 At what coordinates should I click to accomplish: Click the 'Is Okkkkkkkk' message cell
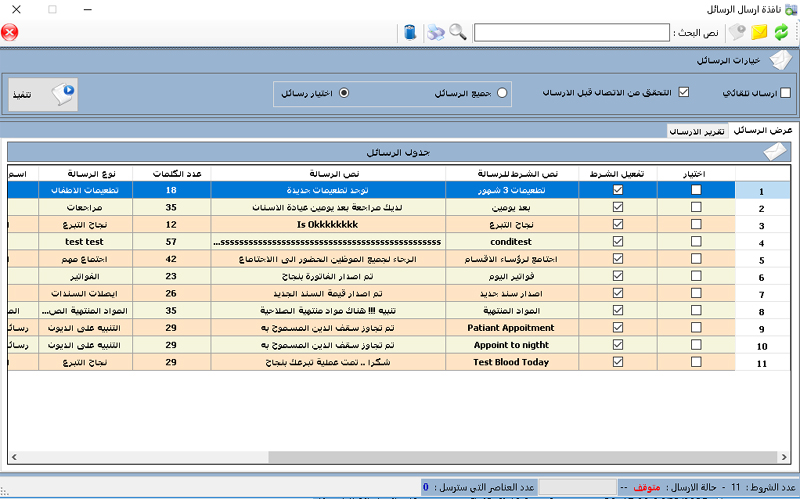pos(328,224)
